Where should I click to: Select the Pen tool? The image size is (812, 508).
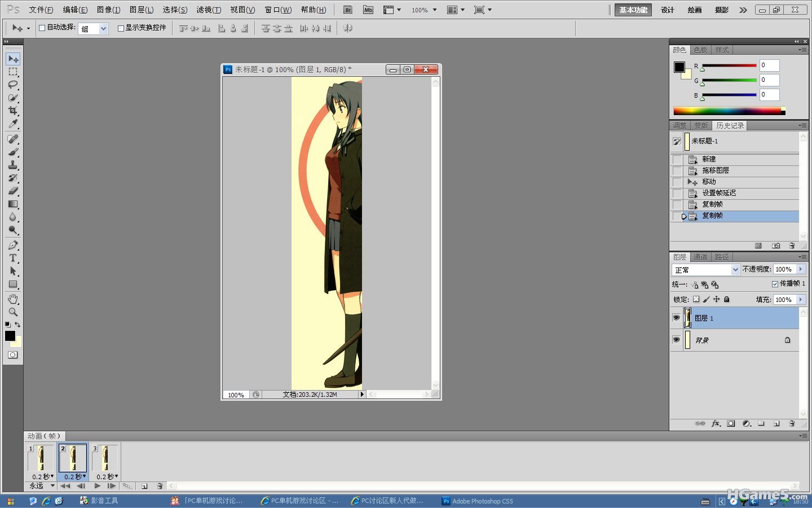click(13, 245)
